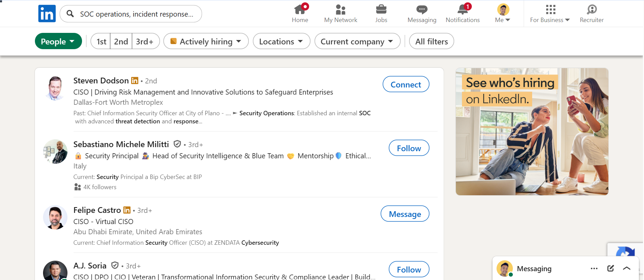The width and height of the screenshot is (644, 280).
Task: Toggle the 3rd+ connections filter
Action: tap(145, 41)
